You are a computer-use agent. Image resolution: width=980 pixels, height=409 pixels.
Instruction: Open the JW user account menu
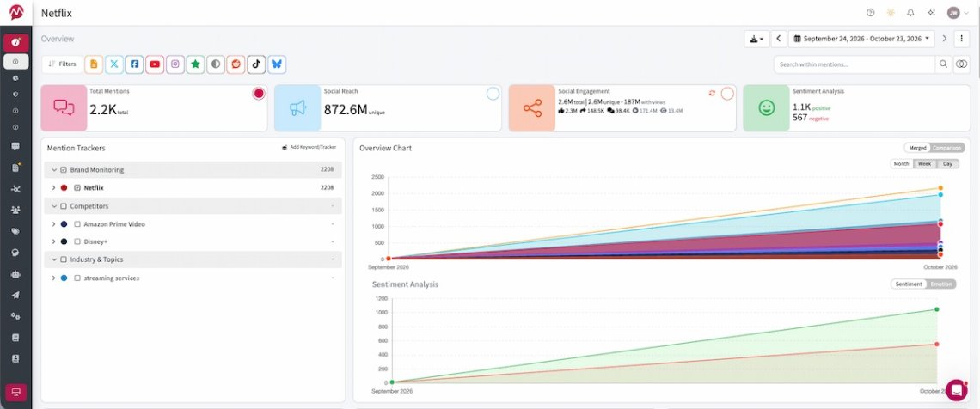pyautogui.click(x=959, y=13)
